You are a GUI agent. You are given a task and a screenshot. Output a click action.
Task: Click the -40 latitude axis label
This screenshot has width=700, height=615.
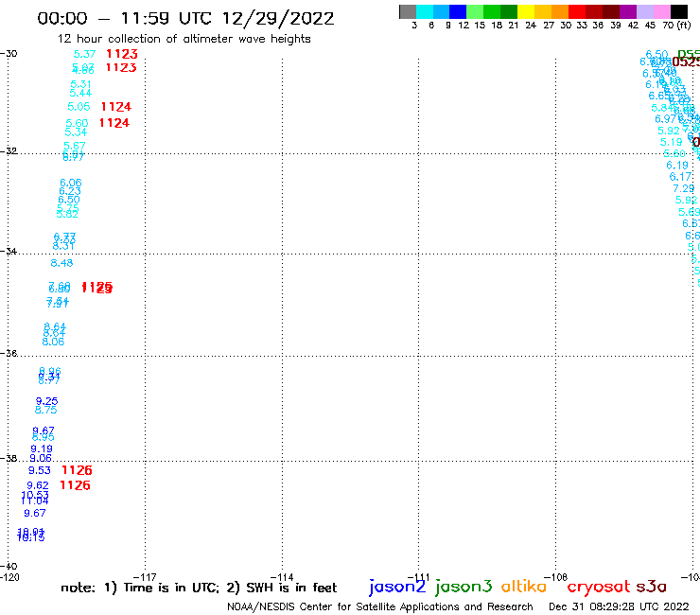click(9, 567)
